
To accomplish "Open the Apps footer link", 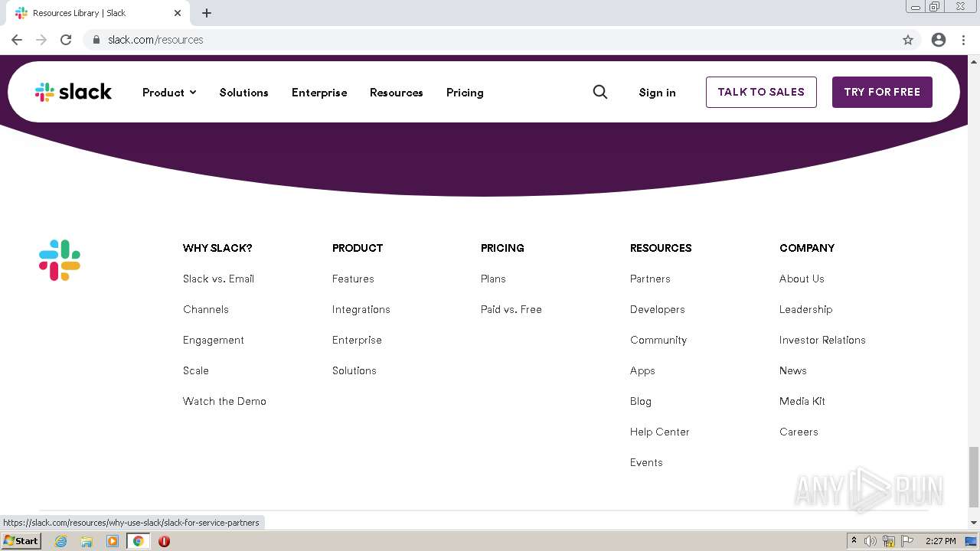I will 642,370.
